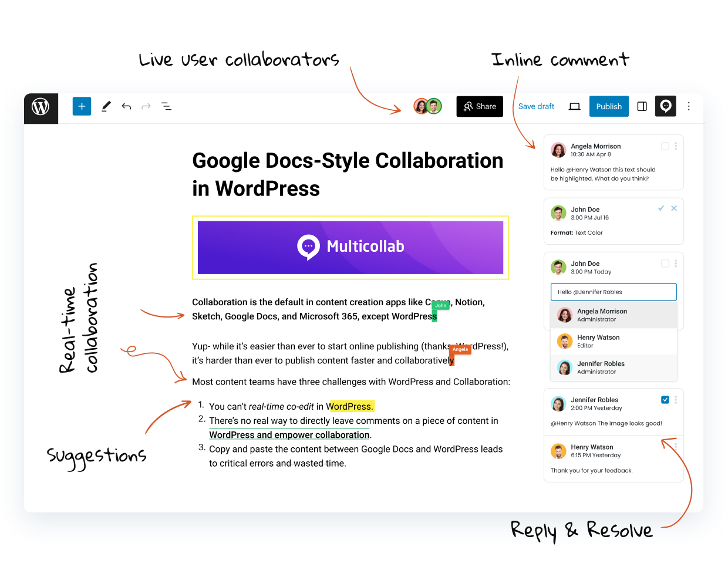Screen dimensions: 728x587
Task: Toggle the Settings sidebar panel icon
Action: click(x=642, y=106)
